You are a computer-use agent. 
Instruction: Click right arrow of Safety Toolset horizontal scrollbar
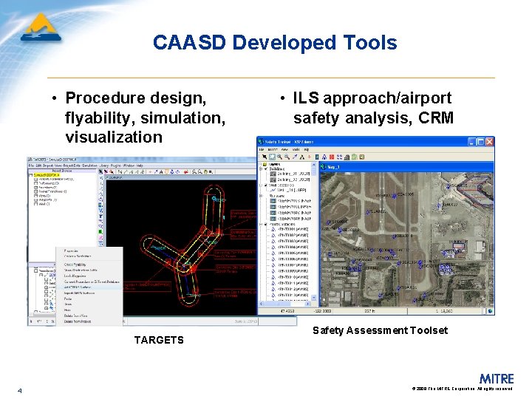click(x=307, y=304)
